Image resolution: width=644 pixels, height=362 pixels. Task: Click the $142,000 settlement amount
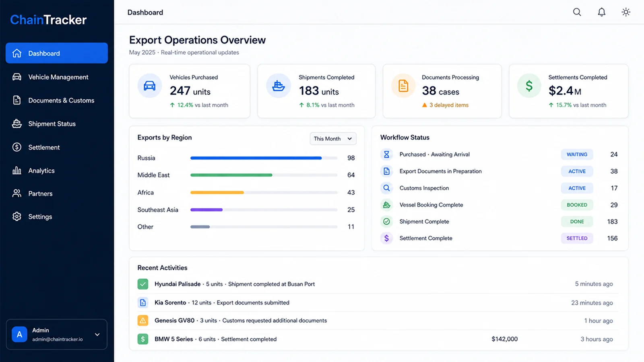(504, 339)
